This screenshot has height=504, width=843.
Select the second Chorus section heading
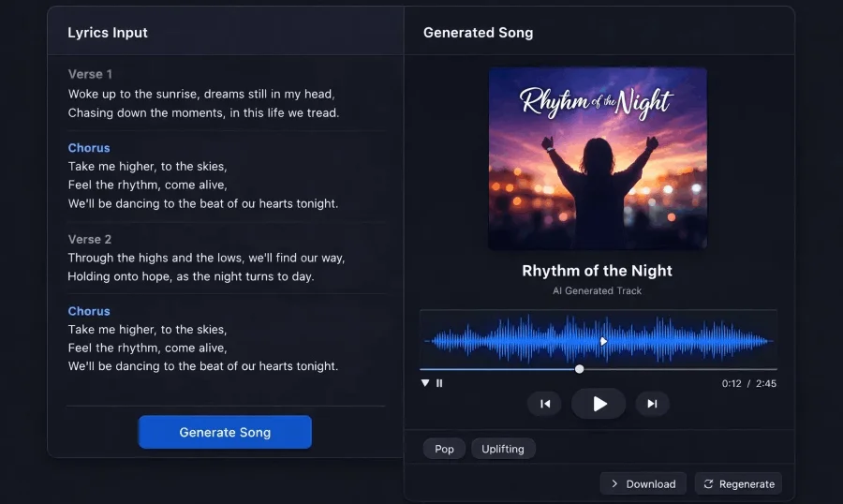(x=89, y=311)
